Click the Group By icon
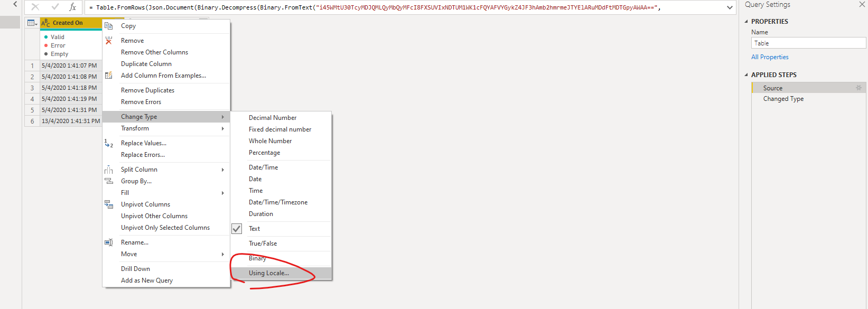The height and width of the screenshot is (309, 868). pos(108,181)
